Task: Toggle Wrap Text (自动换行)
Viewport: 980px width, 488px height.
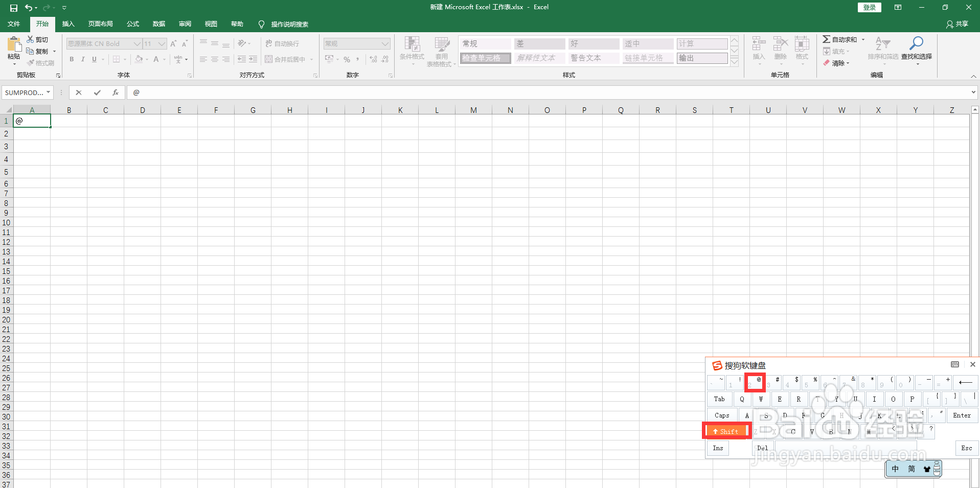Action: [x=282, y=43]
